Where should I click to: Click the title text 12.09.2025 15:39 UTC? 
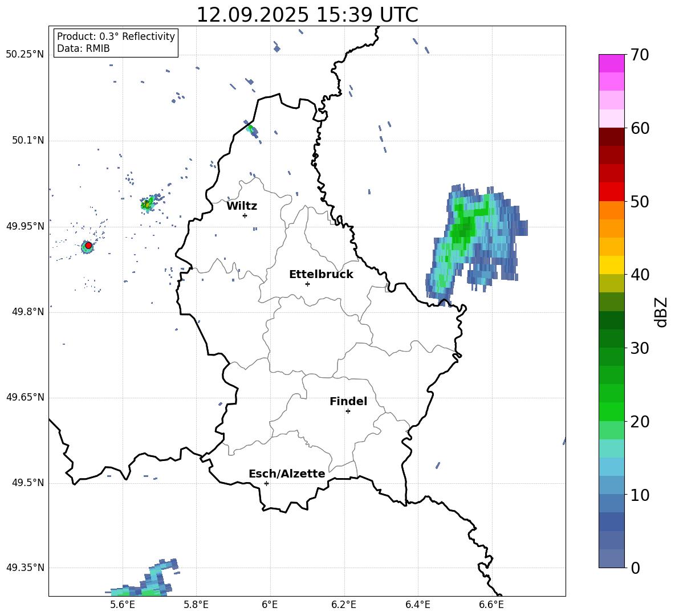pyautogui.click(x=307, y=15)
